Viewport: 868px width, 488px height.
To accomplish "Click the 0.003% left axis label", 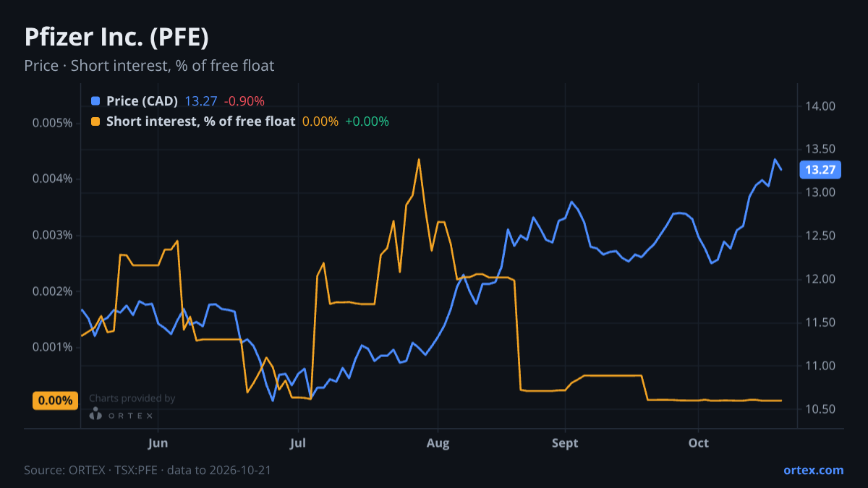I will coord(52,236).
